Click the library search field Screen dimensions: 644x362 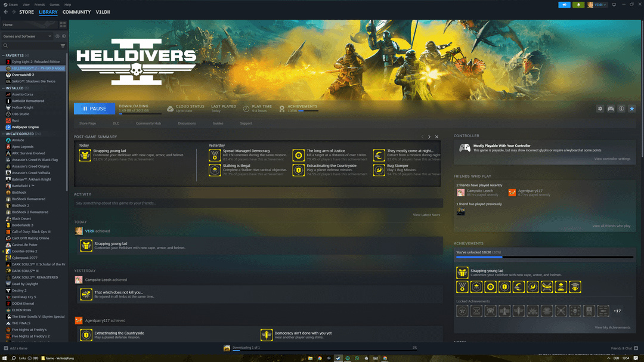[x=31, y=45]
